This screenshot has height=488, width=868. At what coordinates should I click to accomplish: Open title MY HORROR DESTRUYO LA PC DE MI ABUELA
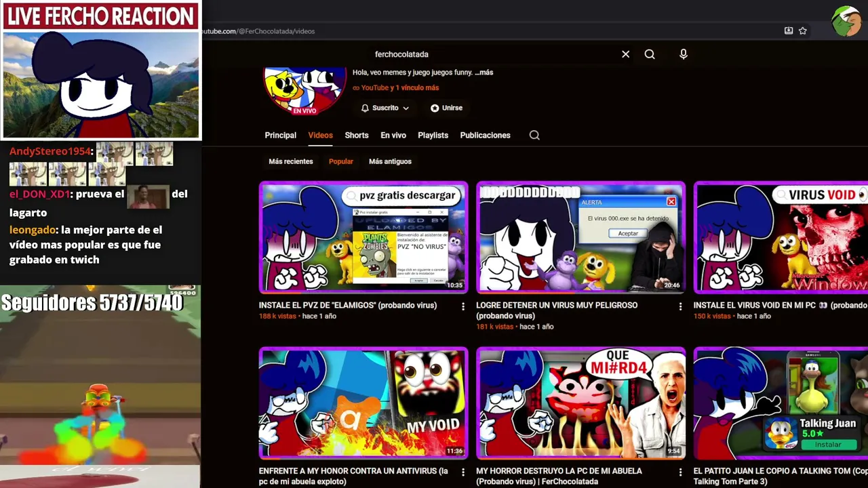559,476
